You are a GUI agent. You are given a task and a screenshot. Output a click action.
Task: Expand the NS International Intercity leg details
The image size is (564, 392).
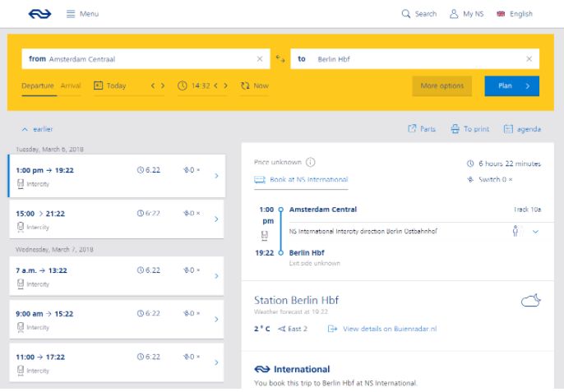point(535,232)
